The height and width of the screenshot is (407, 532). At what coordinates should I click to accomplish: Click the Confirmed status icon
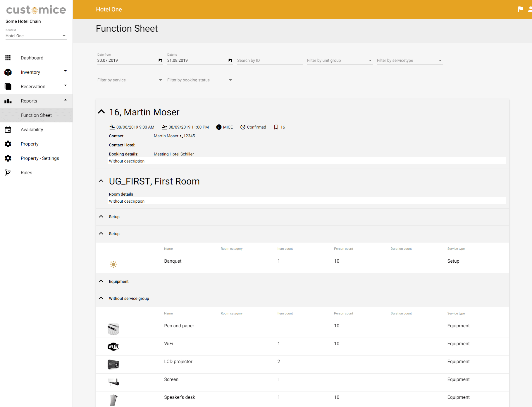tap(243, 127)
